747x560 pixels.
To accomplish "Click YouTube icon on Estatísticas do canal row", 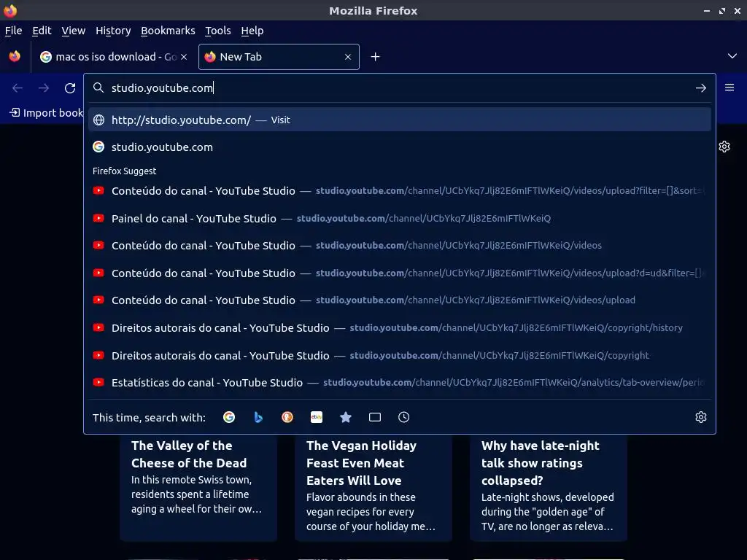I will pyautogui.click(x=98, y=382).
